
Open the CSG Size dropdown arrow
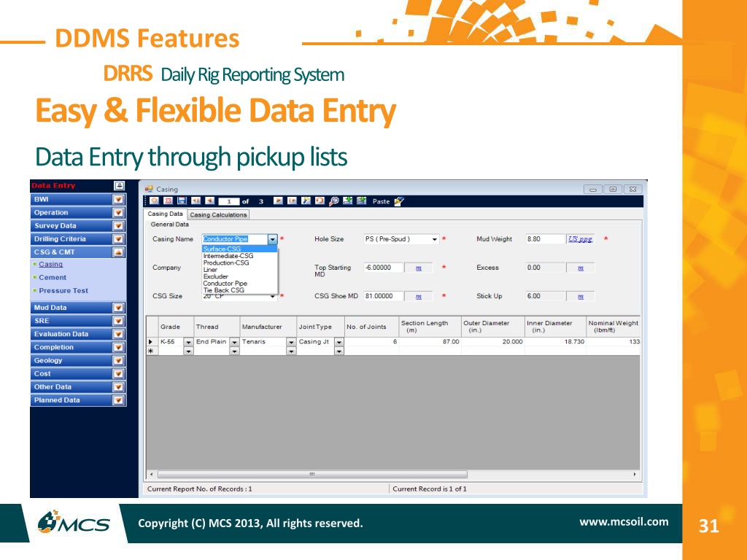[273, 297]
